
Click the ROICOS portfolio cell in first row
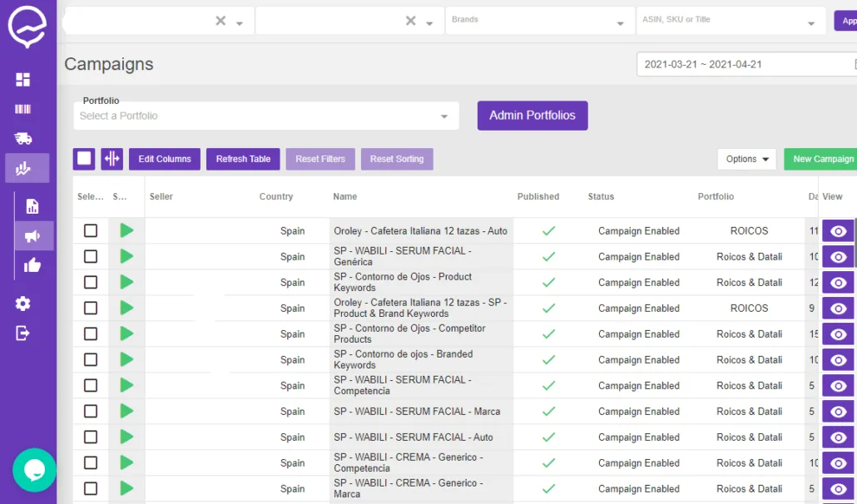pyautogui.click(x=750, y=231)
